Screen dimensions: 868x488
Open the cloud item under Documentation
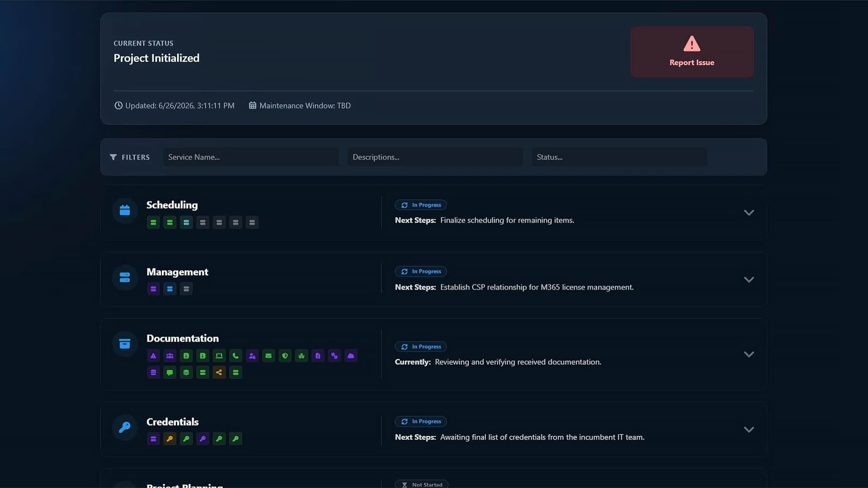coord(351,356)
